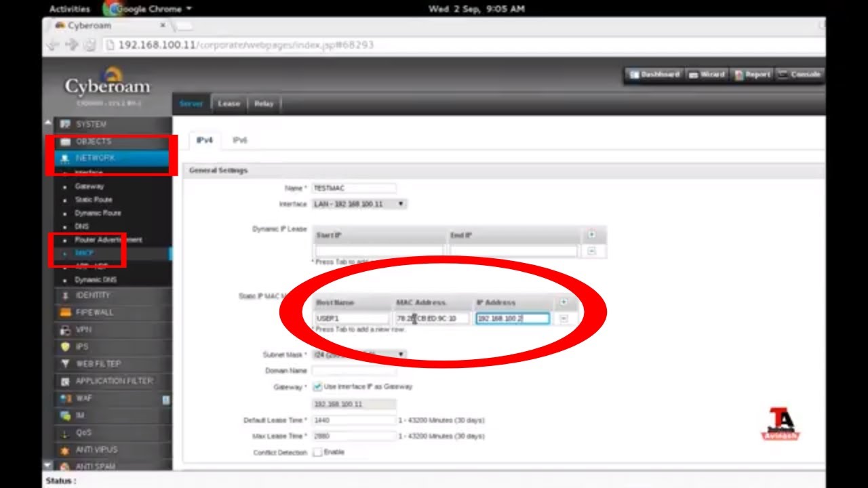
Task: Select the IPv6 tab
Action: point(240,140)
